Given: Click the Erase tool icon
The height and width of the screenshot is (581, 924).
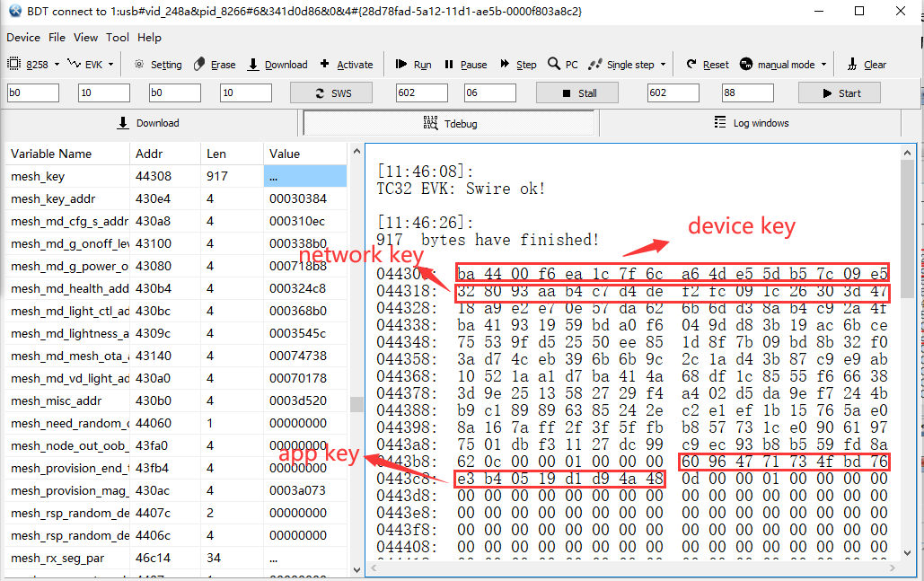Looking at the screenshot, I should pos(199,65).
